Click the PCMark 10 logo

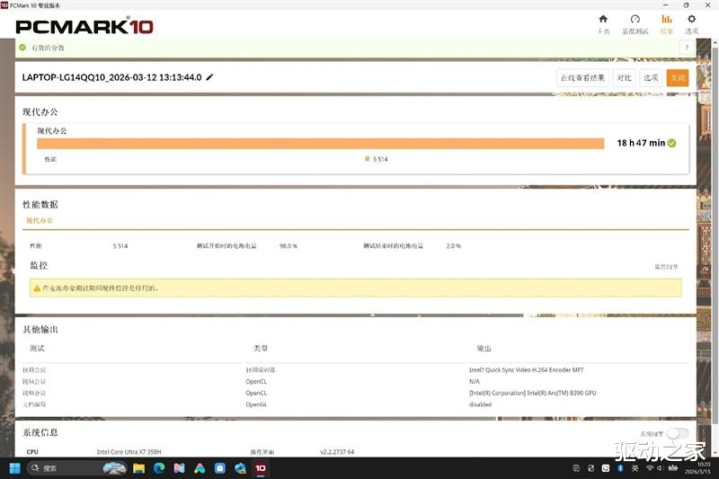pyautogui.click(x=84, y=27)
